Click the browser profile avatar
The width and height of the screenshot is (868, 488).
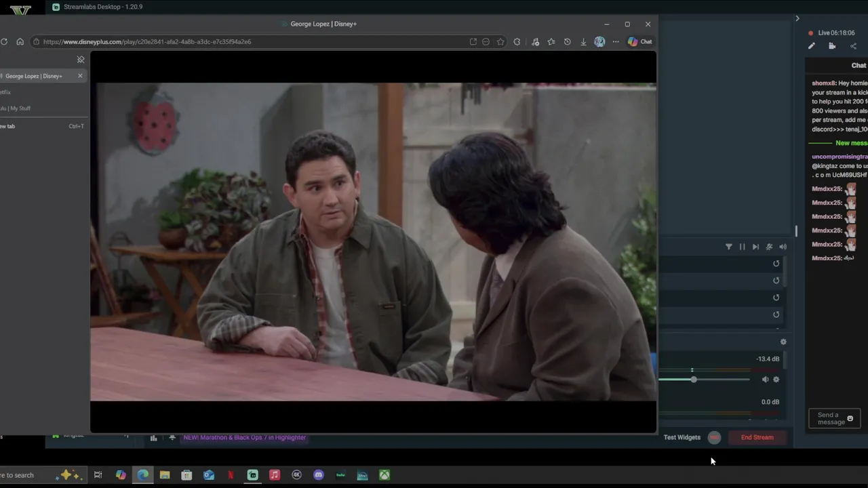point(599,41)
